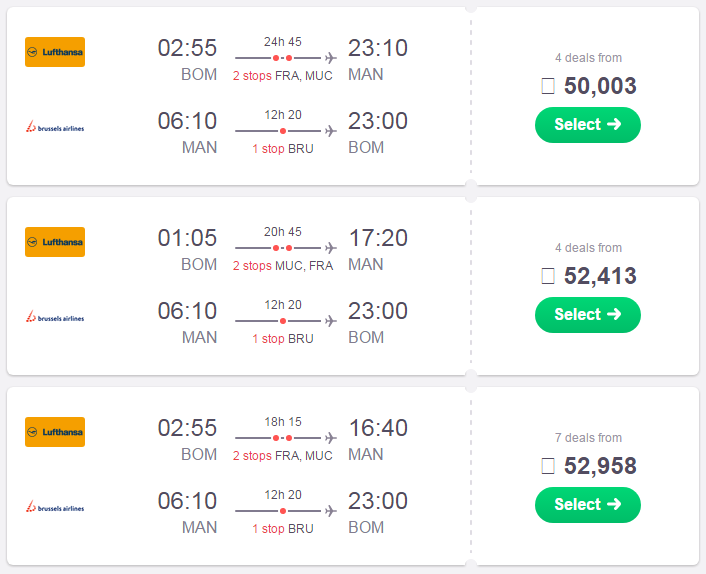
Task: Click the '7 deals from' text
Action: [x=588, y=438]
